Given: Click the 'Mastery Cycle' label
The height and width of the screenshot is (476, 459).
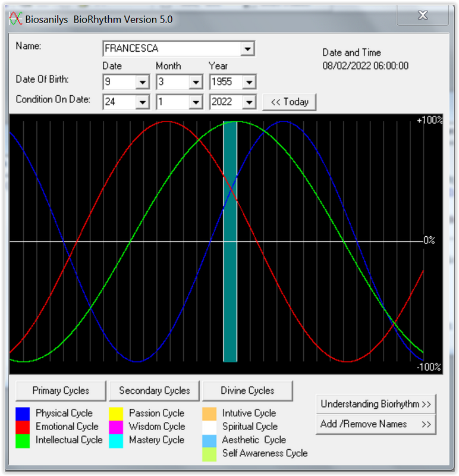Looking at the screenshot, I should (x=156, y=440).
